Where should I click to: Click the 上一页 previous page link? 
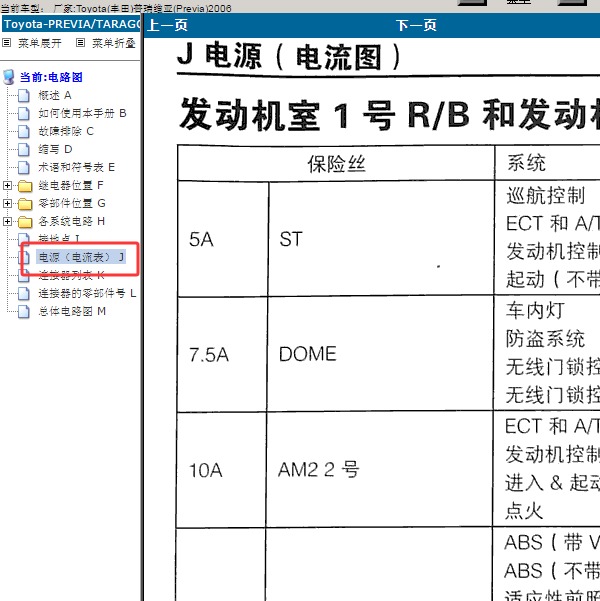tap(167, 25)
